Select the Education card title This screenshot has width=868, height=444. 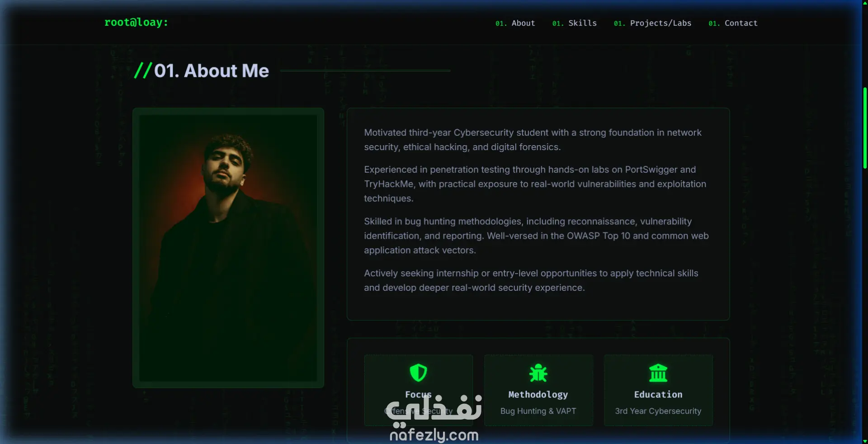658,394
